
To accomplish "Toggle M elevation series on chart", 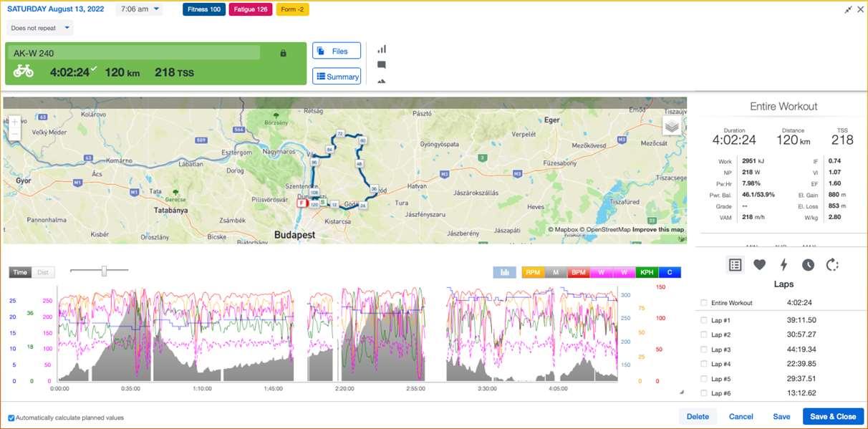I will (556, 272).
